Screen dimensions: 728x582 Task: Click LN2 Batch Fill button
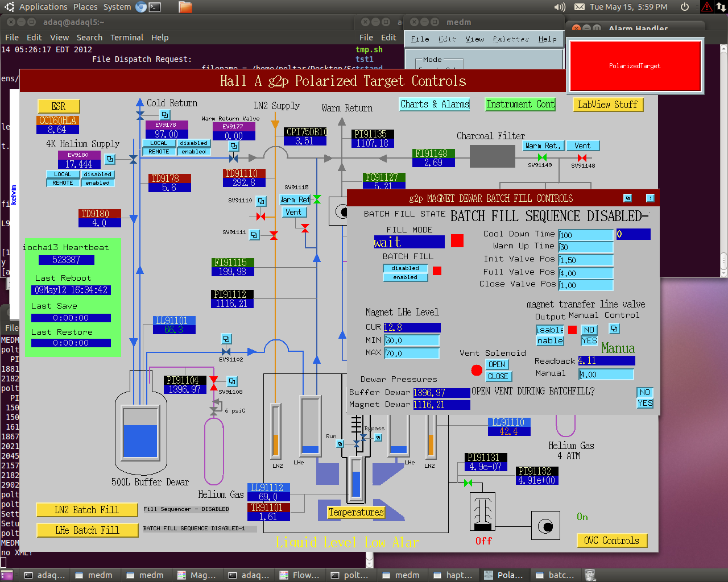[86, 510]
